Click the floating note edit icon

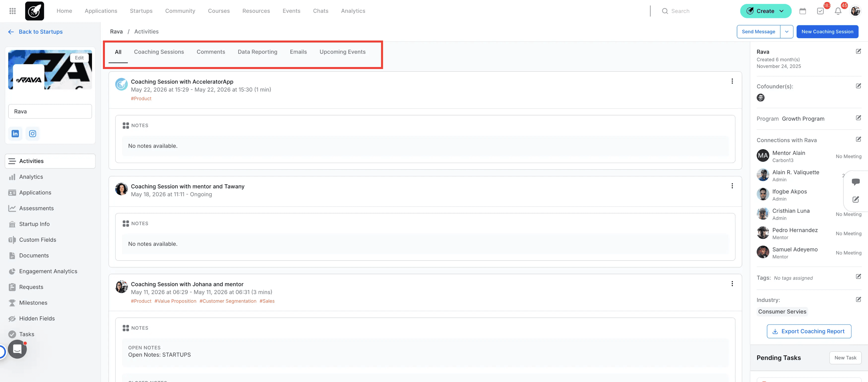pyautogui.click(x=856, y=199)
